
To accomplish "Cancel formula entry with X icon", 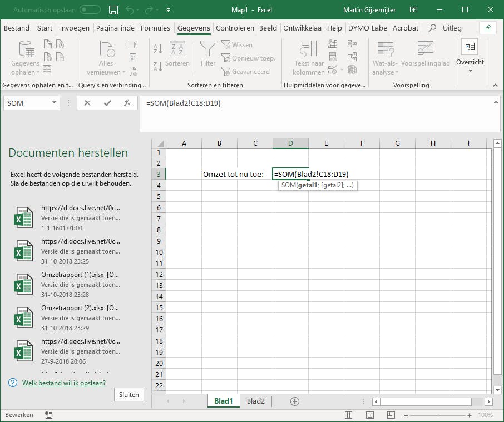I will [87, 103].
